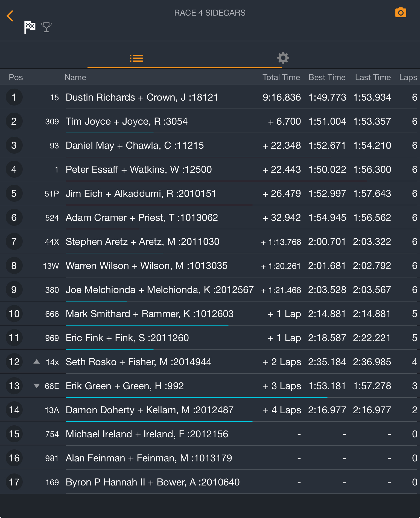420x518 pixels.
Task: Click the Total Time column header
Action: [281, 77]
